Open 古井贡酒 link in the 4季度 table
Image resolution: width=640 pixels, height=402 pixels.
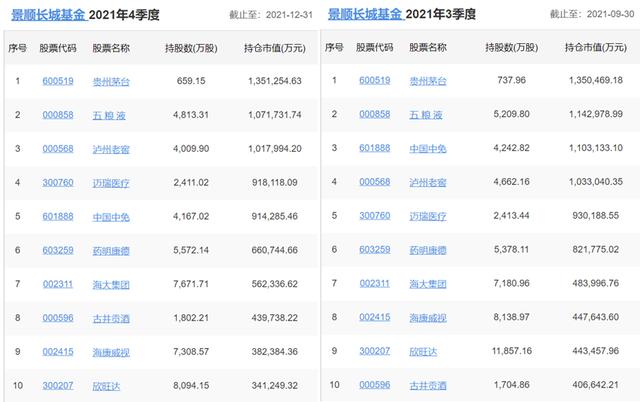(111, 319)
